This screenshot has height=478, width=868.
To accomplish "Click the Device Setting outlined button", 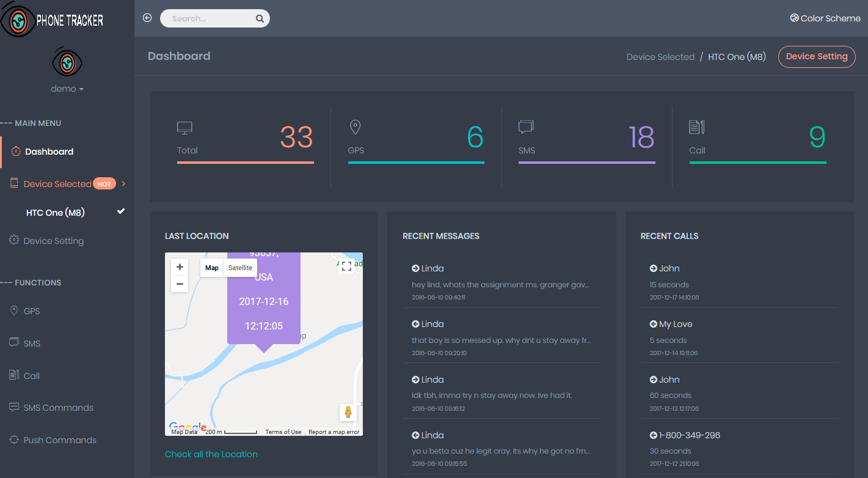I will (x=817, y=56).
